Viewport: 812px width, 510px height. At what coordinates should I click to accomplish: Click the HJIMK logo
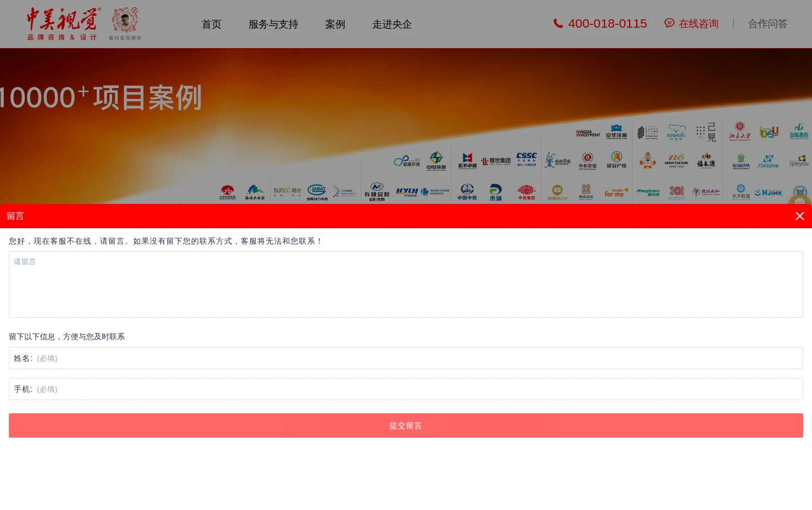click(768, 193)
